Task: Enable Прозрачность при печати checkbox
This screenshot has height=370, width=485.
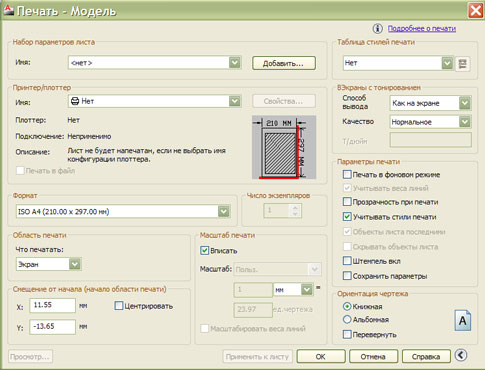Action: (347, 202)
